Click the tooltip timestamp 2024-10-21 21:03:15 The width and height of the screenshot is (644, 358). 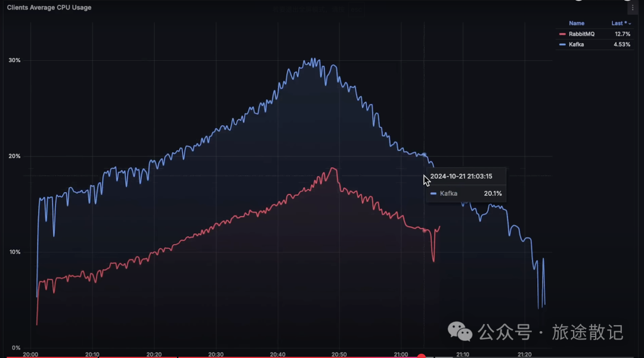(x=461, y=177)
